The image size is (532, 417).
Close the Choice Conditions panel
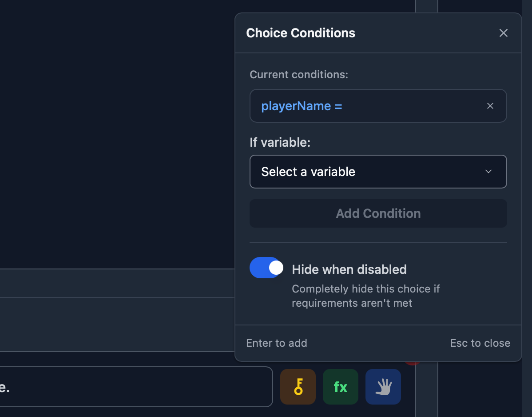click(503, 33)
